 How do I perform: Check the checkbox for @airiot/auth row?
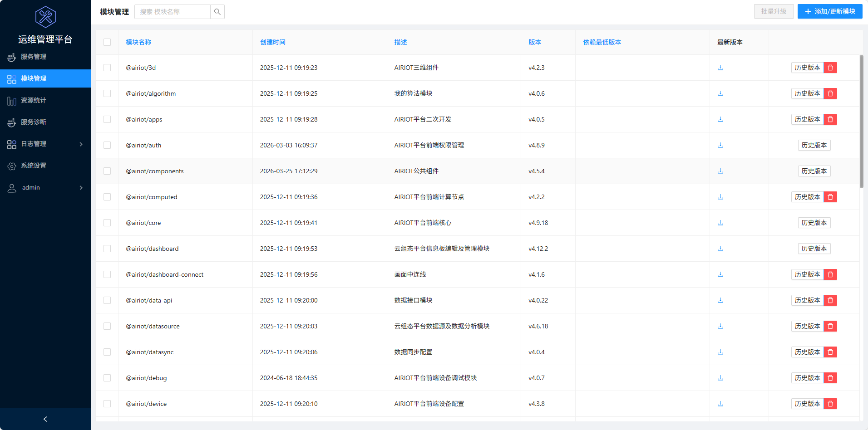tap(107, 145)
